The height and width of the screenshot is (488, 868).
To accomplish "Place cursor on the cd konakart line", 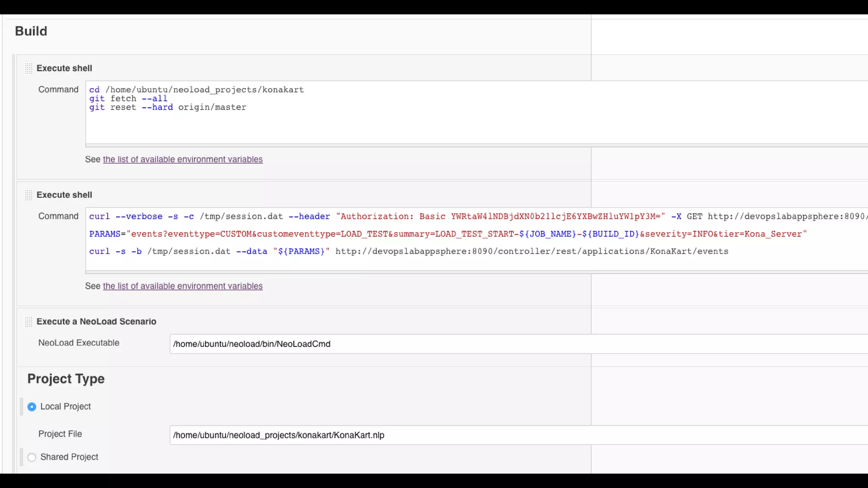I will pyautogui.click(x=197, y=90).
